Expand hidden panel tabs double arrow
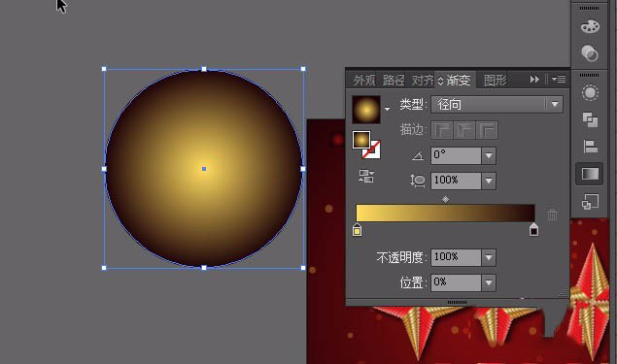Image resolution: width=617 pixels, height=364 pixels. coord(534,80)
